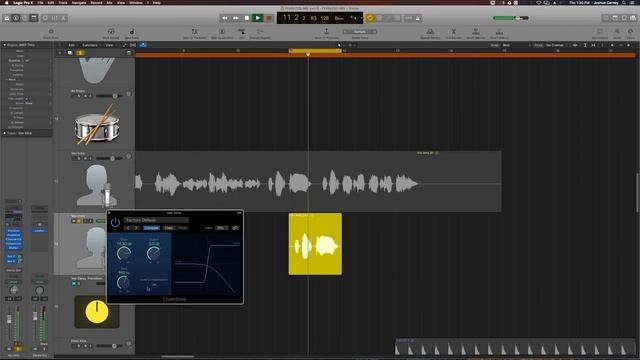The width and height of the screenshot is (640, 360).
Task: Expand the Track inspector disclosure triangle
Action: pos(4,133)
